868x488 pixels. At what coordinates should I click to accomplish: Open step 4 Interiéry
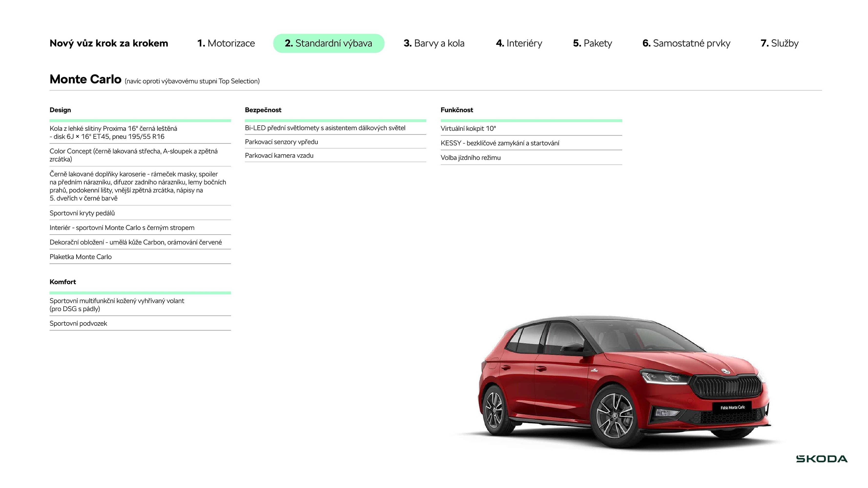518,43
